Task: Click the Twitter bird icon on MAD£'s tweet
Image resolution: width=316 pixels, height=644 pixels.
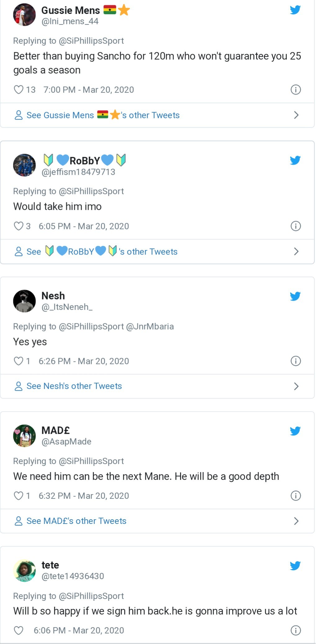Action: (x=295, y=431)
